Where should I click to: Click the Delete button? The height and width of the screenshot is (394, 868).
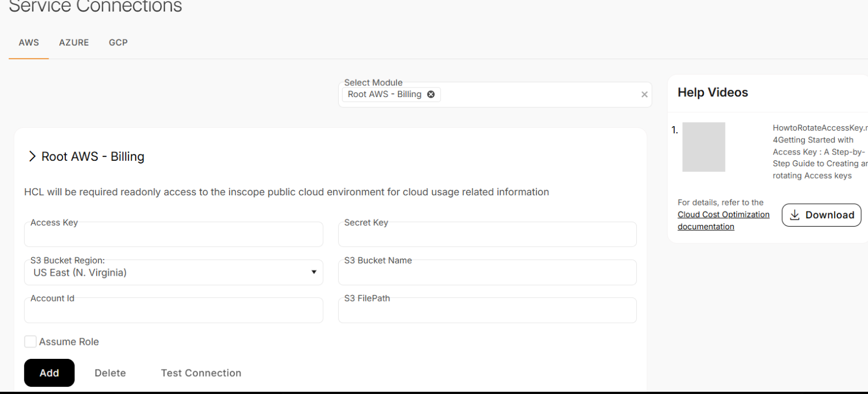point(110,373)
